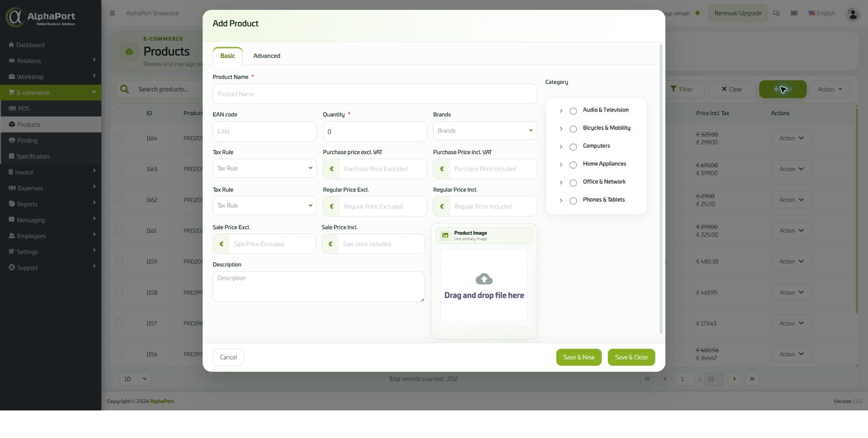
Task: Click Save & New button
Action: tap(579, 357)
